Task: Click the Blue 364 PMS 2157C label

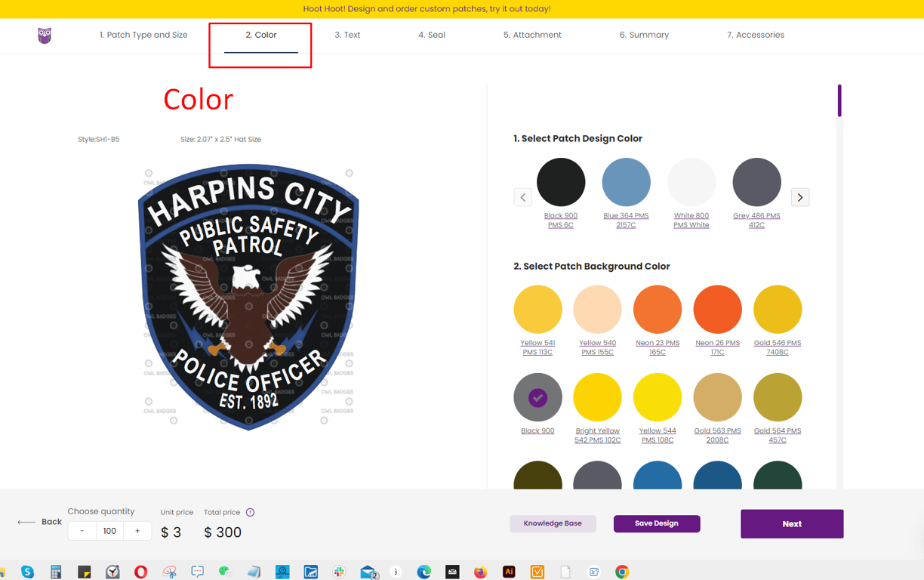Action: click(x=626, y=220)
